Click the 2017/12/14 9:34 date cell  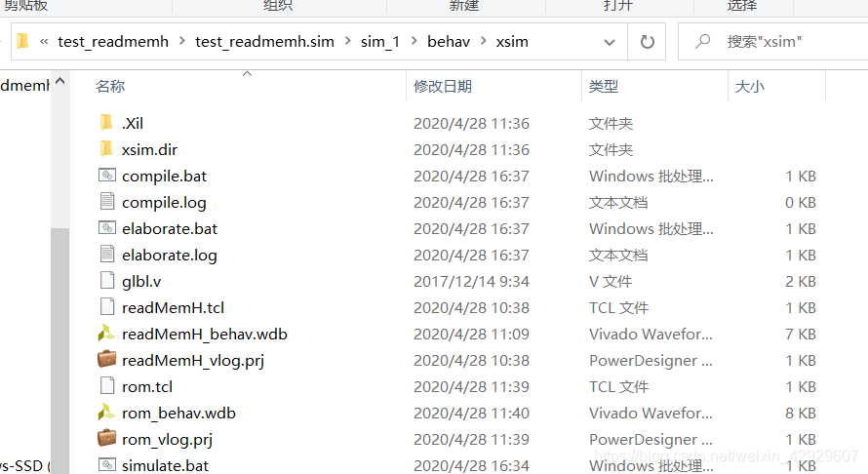[x=471, y=281]
